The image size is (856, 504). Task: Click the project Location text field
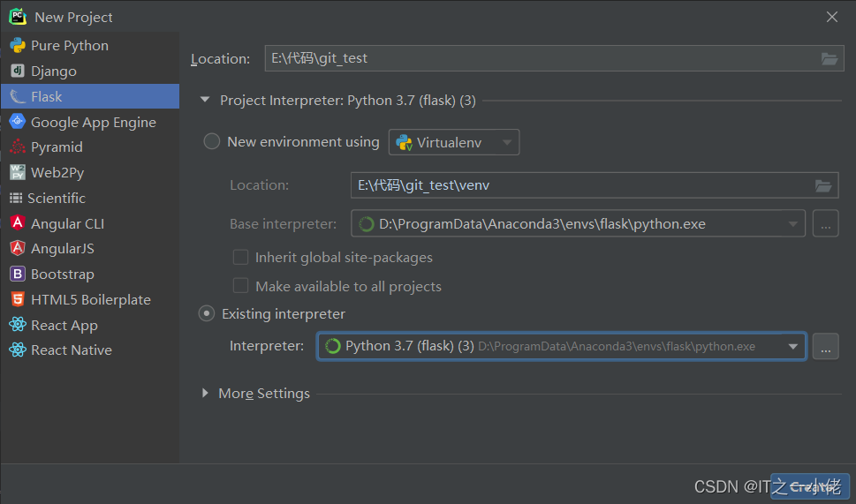(539, 58)
